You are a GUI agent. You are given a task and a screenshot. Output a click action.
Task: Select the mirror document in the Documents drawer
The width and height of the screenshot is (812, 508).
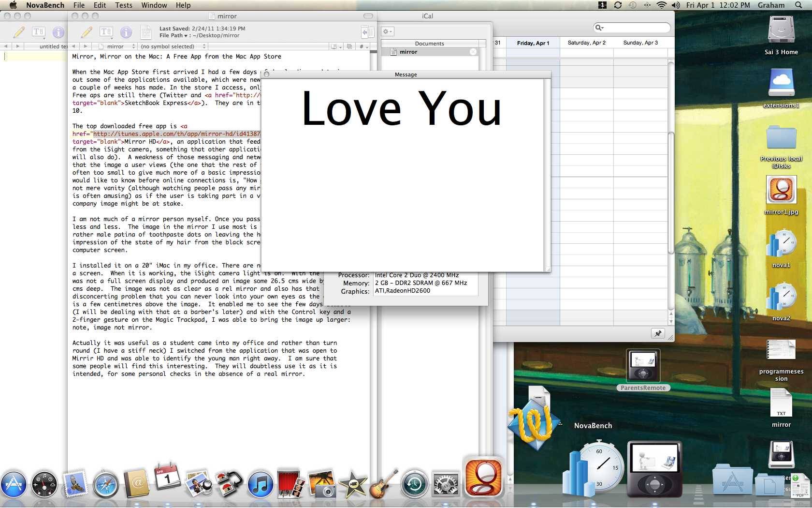[429, 52]
